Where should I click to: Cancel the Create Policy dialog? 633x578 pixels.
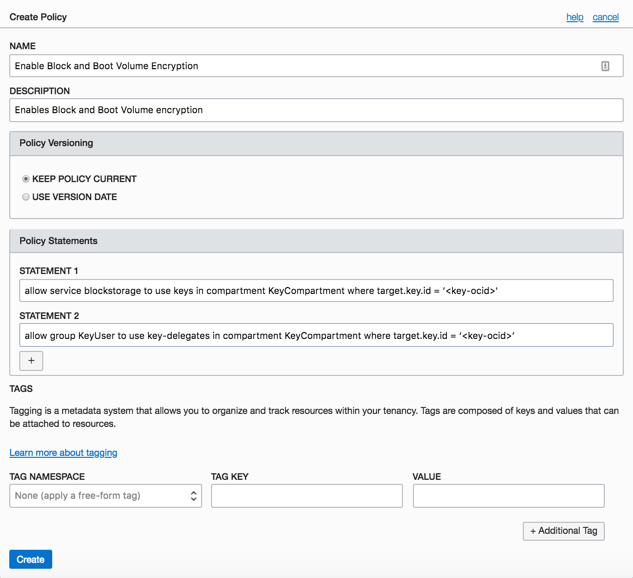point(605,17)
